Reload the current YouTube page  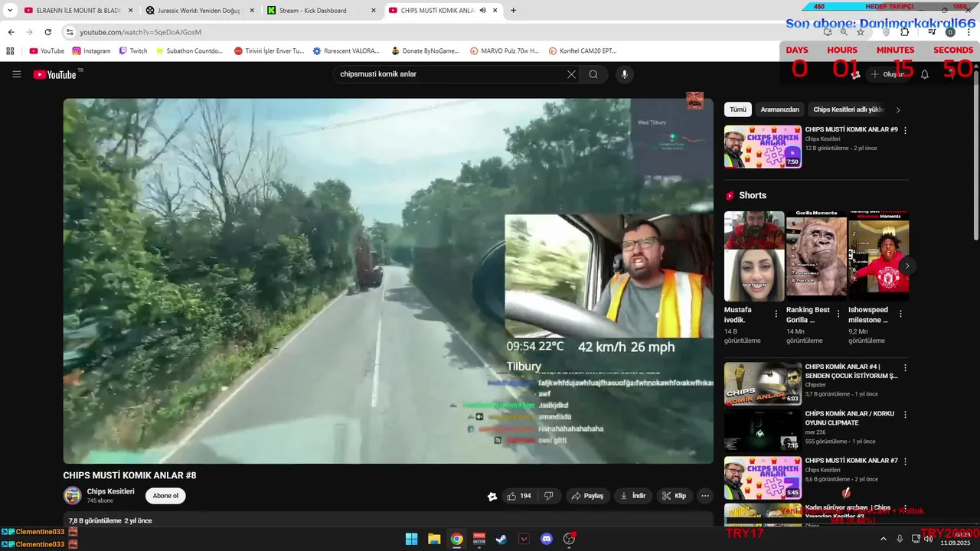tap(47, 32)
